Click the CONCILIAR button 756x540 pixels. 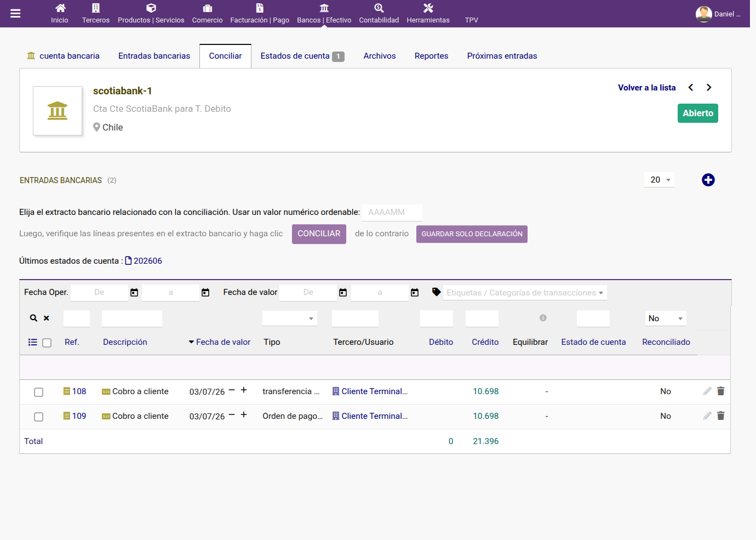(319, 234)
